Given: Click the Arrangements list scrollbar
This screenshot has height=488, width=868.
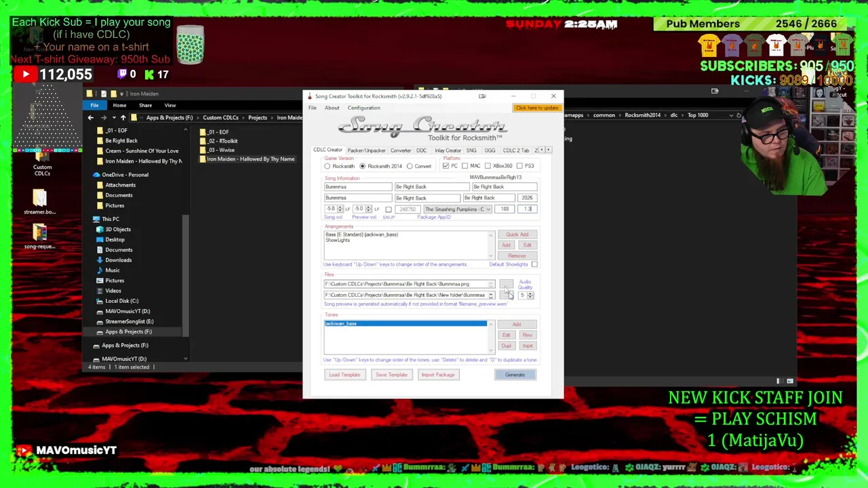Looking at the screenshot, I should [490, 245].
